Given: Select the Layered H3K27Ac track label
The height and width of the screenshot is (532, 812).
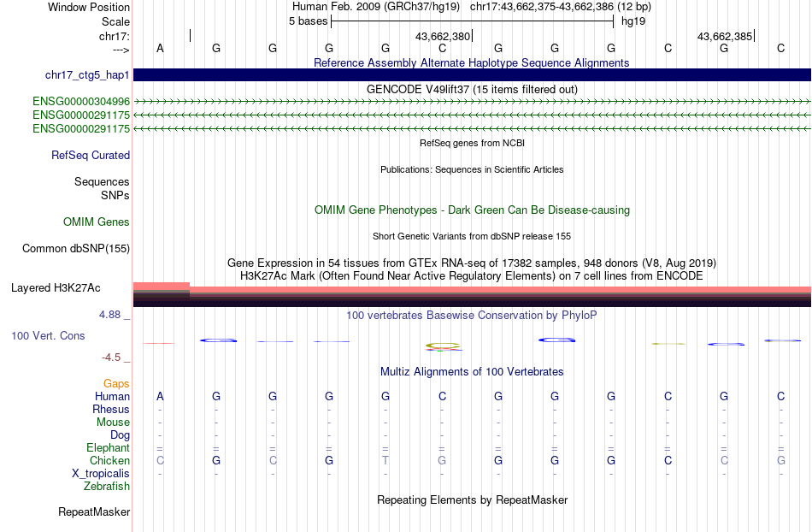Looking at the screenshot, I should (56, 288).
